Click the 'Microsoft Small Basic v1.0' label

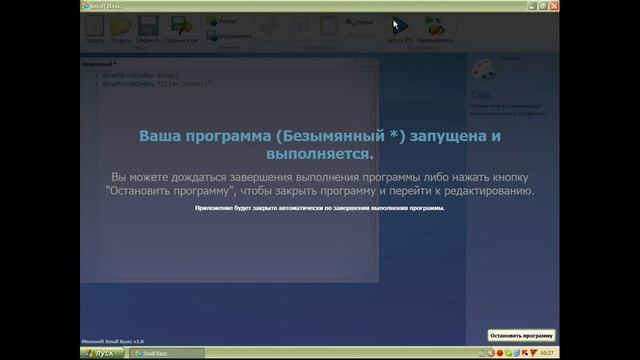pos(113,341)
